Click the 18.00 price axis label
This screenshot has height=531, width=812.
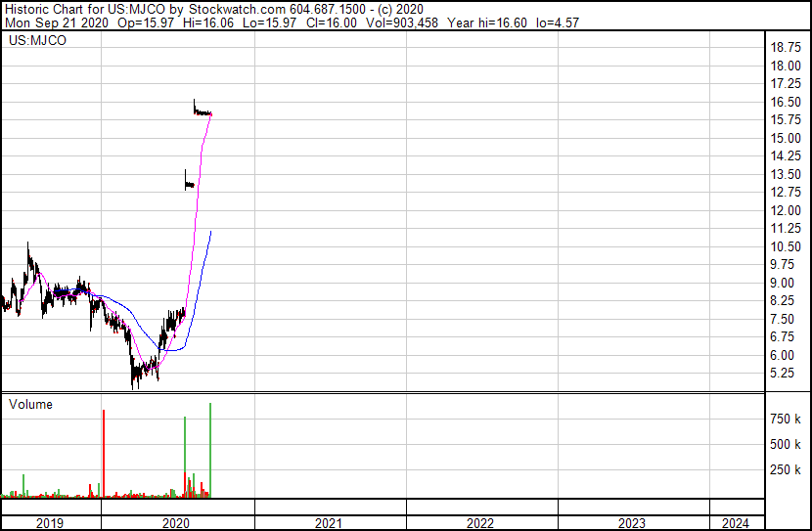coord(786,66)
